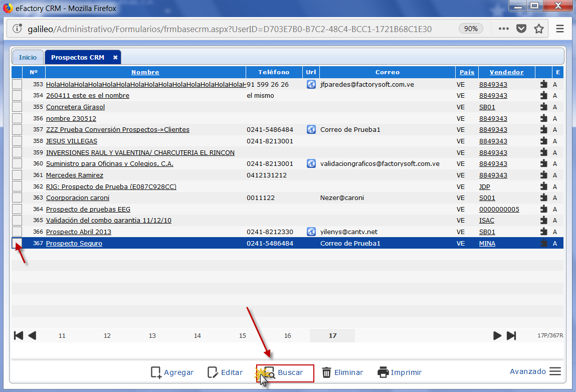
Task: Tick the checkbox for Prospecto Abril 2013
Action: 17,232
